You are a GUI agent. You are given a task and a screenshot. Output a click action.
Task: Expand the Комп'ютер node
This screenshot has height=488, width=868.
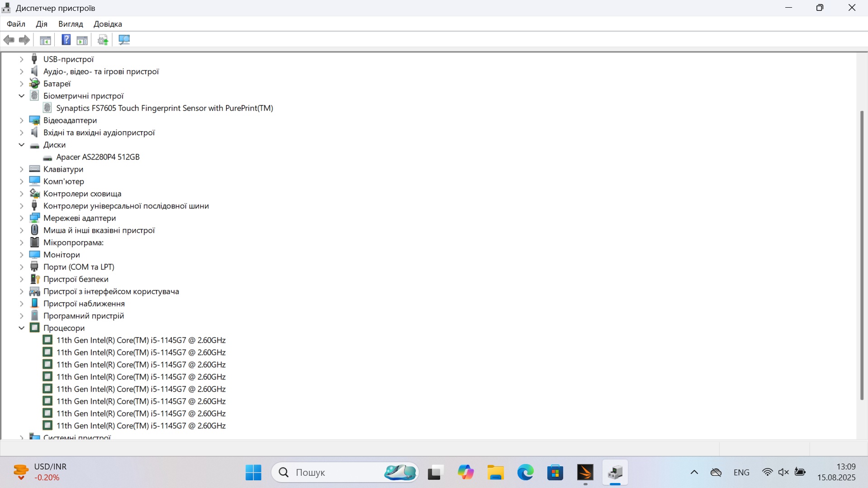point(21,181)
